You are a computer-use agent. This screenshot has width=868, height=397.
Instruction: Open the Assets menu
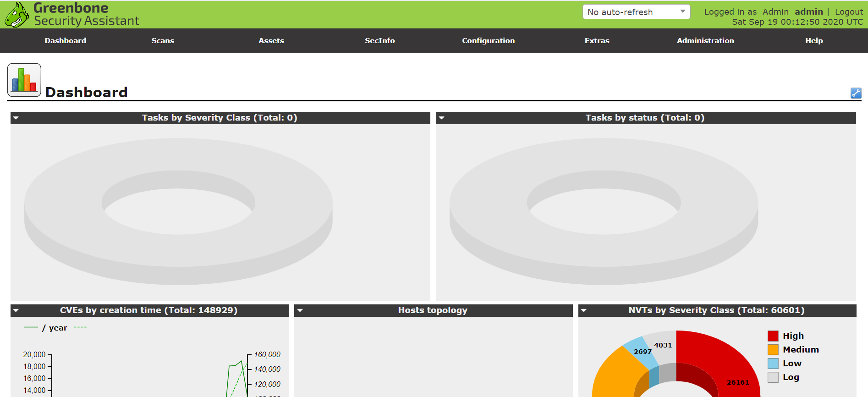click(271, 40)
